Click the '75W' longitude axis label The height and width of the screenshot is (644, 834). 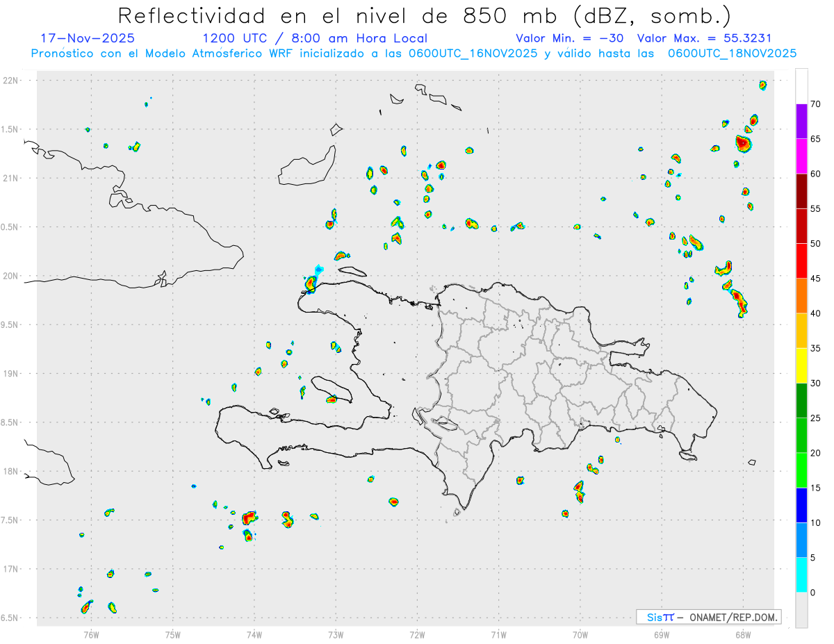173,634
